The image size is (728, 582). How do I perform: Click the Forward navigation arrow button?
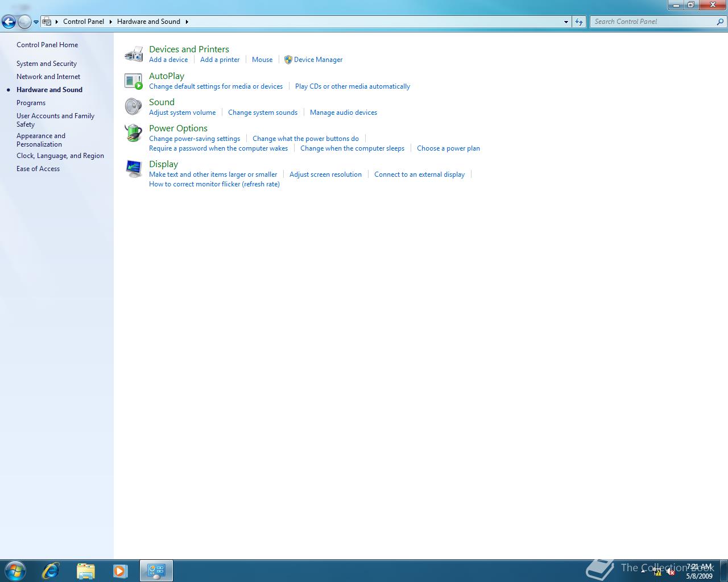pos(24,22)
